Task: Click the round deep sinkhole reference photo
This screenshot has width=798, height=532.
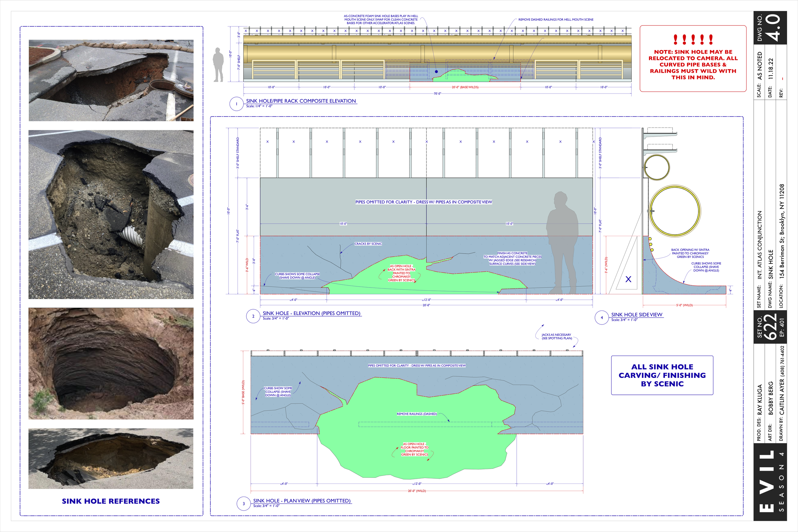Action: point(111,363)
